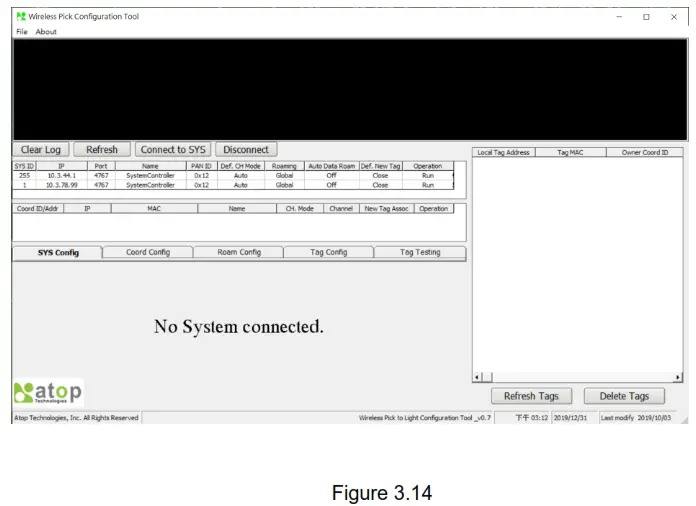Click Connect to SYS button
This screenshot has width=696, height=506.
[173, 150]
